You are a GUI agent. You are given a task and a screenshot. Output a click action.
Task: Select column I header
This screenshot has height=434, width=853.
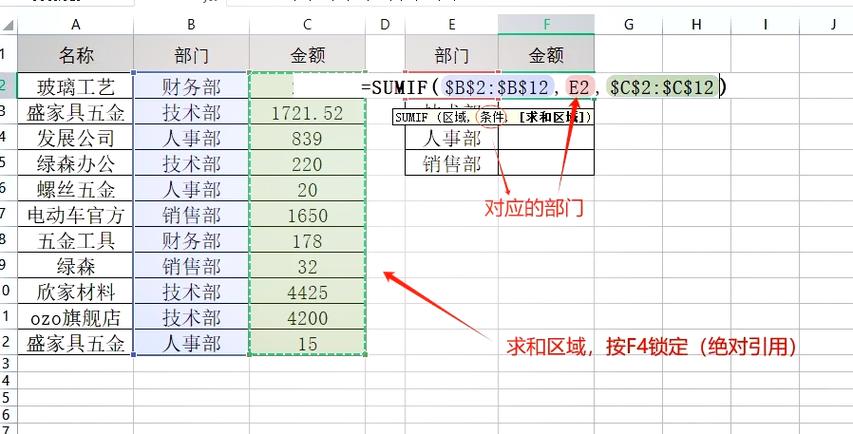click(765, 24)
